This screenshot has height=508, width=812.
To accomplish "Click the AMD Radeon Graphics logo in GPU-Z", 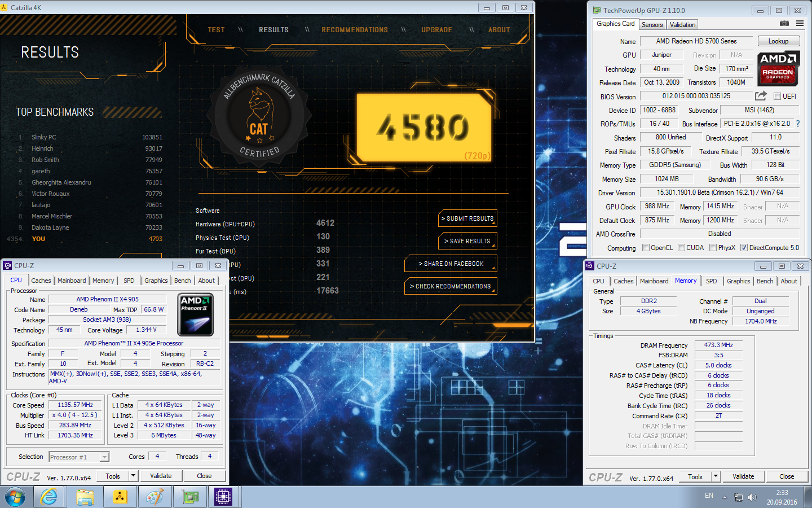I will [778, 68].
